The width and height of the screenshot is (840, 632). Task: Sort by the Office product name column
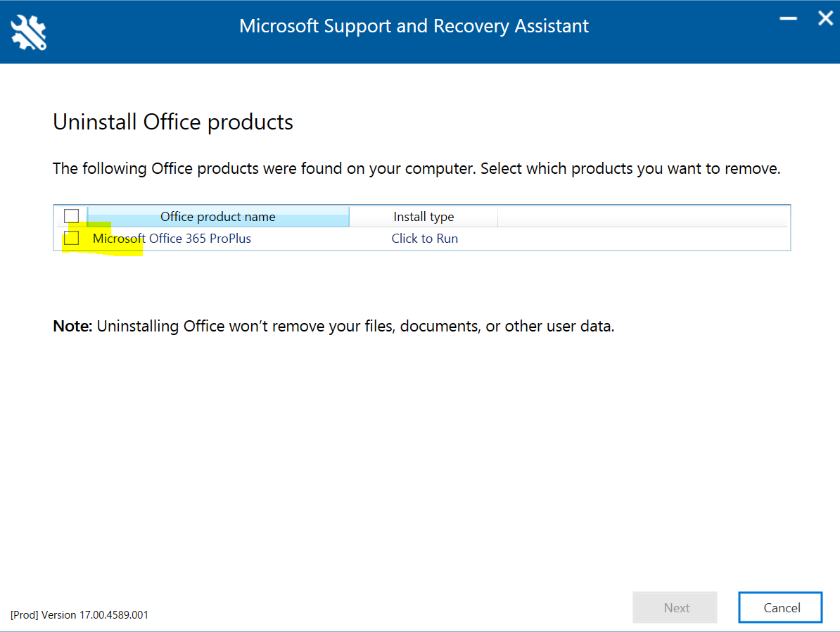coord(217,217)
